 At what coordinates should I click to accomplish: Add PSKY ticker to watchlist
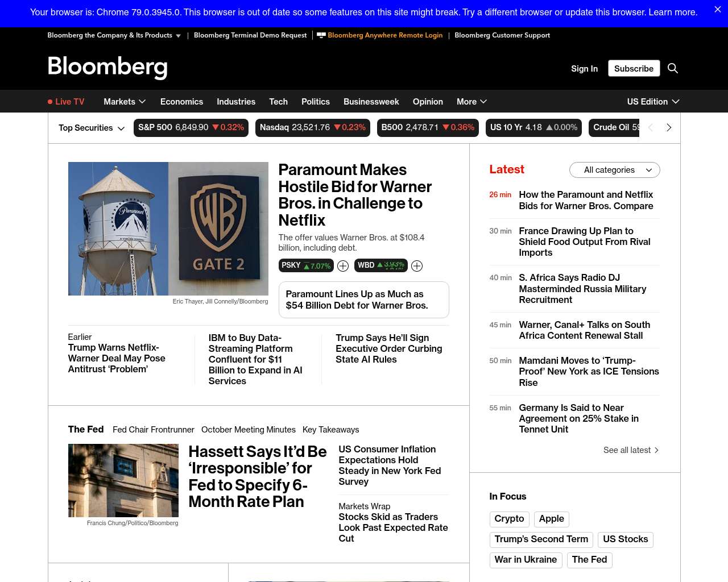pos(343,266)
